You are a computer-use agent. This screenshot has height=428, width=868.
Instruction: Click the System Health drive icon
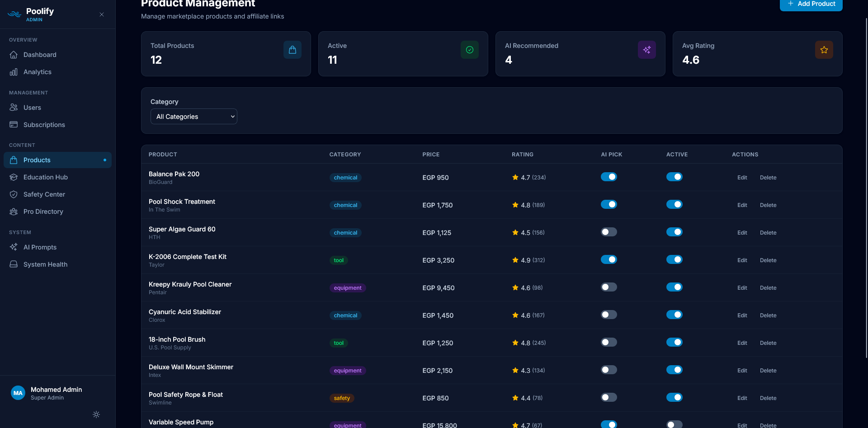click(x=14, y=264)
